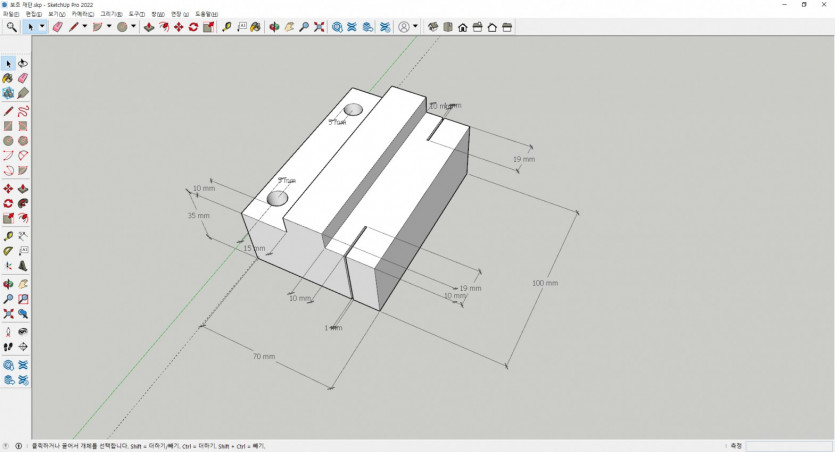The width and height of the screenshot is (835, 452).
Task: Click the measurements input box in status bar
Action: [788, 446]
